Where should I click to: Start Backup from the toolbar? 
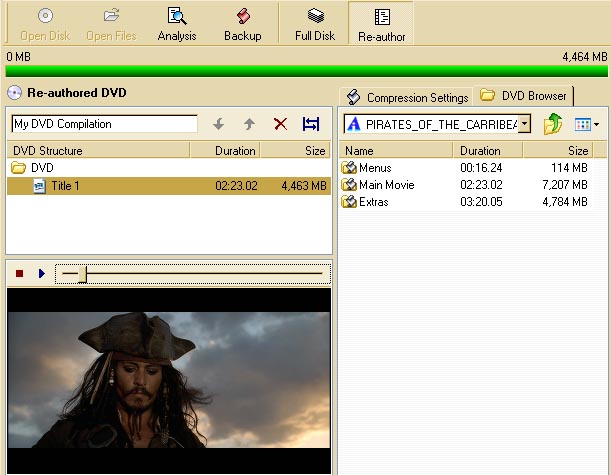pos(243,24)
